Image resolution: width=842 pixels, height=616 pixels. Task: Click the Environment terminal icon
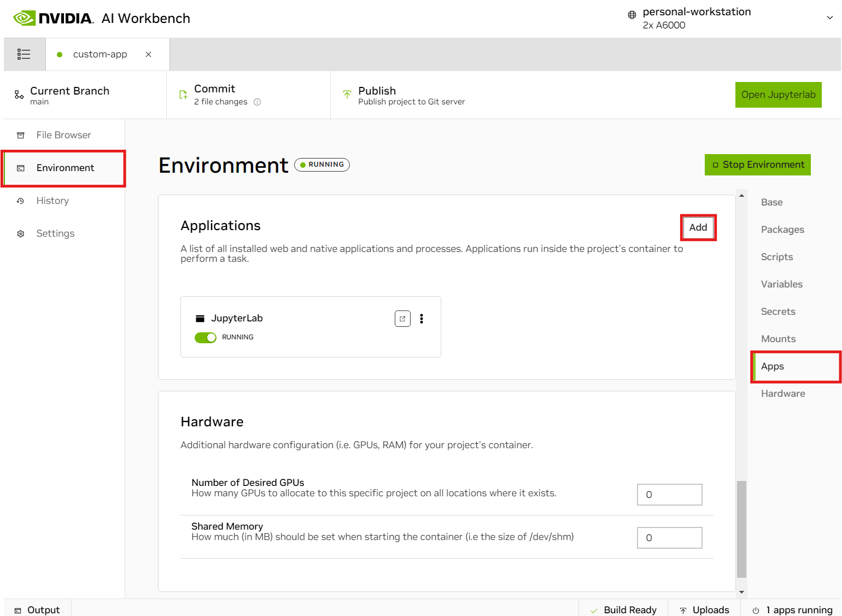pyautogui.click(x=21, y=168)
